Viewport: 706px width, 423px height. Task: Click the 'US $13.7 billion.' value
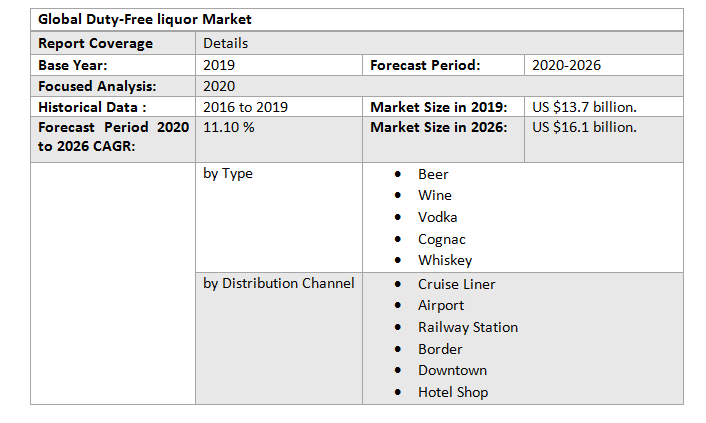click(585, 107)
